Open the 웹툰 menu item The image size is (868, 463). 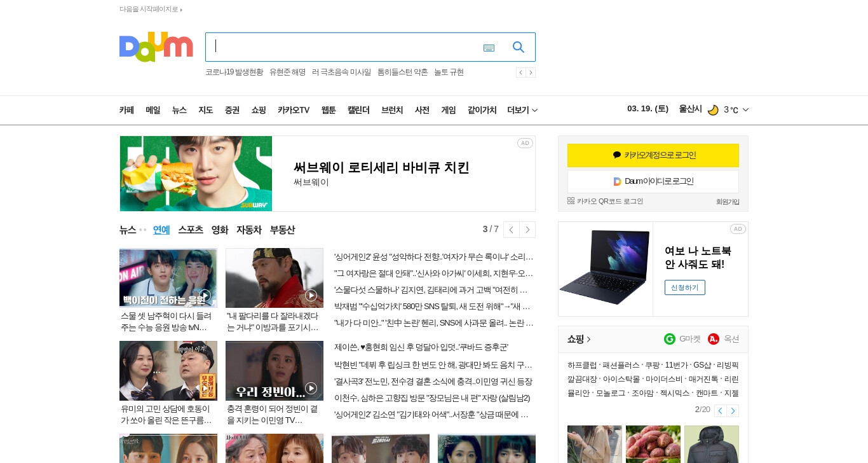click(x=329, y=110)
